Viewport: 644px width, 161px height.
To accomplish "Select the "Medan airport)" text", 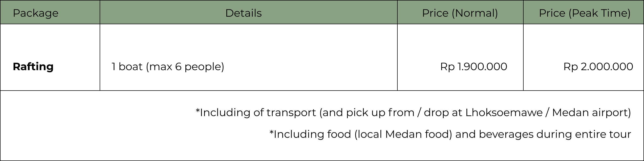I will 591,113.
